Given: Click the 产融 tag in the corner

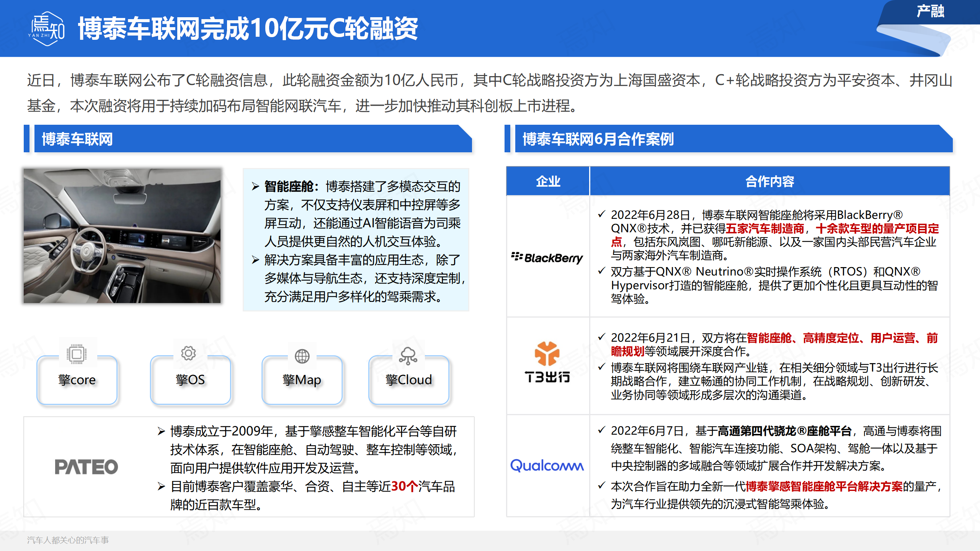Looking at the screenshot, I should 930,11.
